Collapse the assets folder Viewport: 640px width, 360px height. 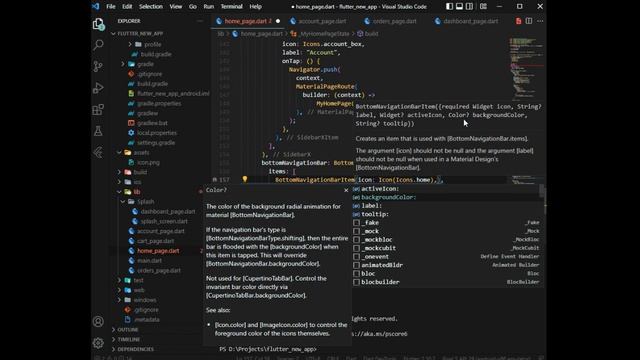coord(141,153)
